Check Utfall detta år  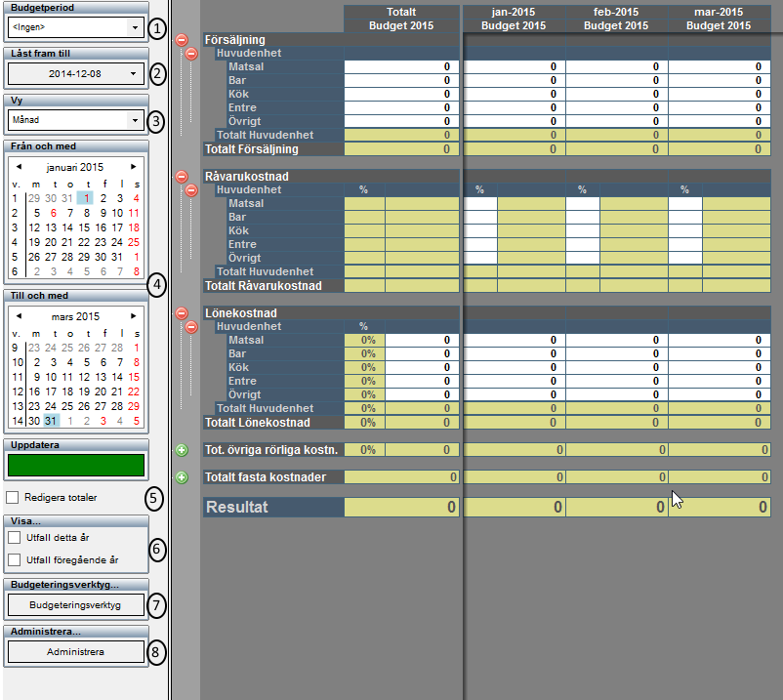[15, 538]
